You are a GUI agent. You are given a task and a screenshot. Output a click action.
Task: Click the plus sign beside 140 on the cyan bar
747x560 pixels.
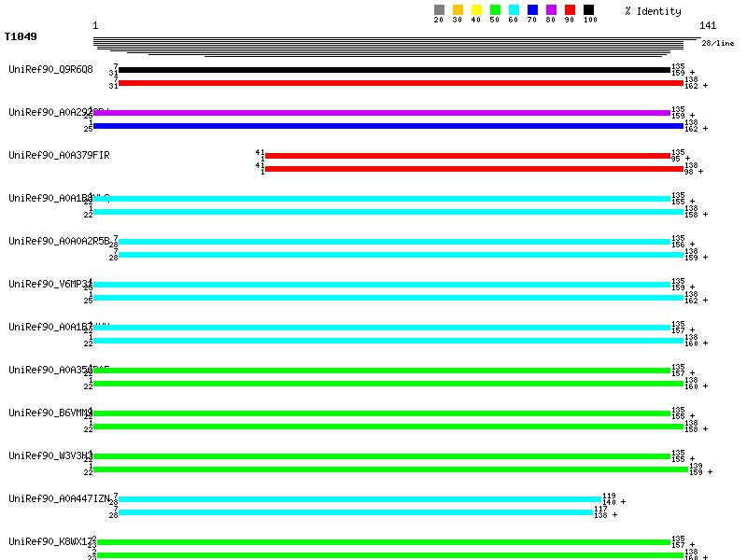pos(623,502)
